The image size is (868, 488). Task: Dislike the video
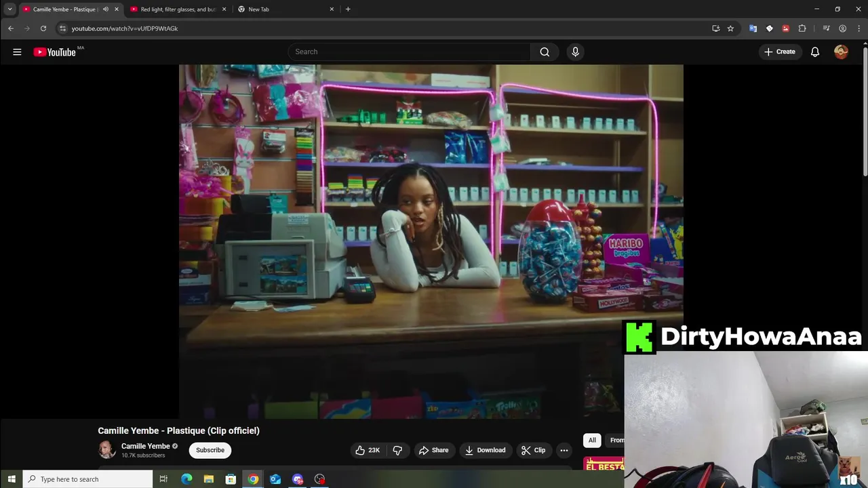point(397,450)
